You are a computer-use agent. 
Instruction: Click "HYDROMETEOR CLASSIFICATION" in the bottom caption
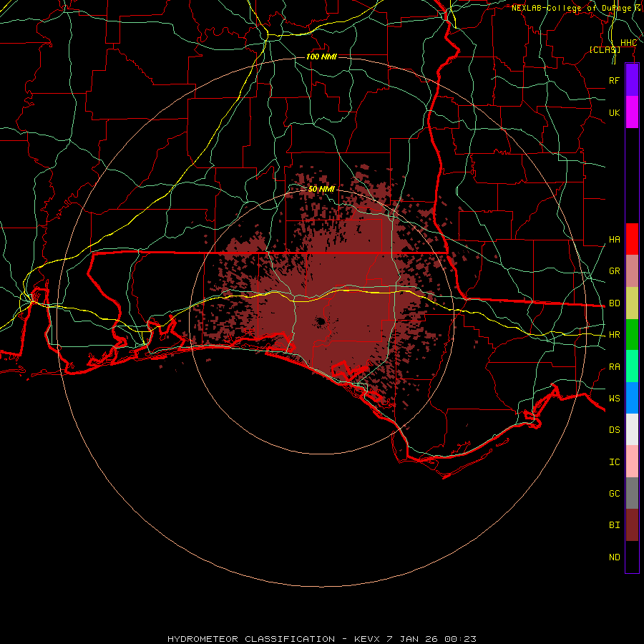coord(251,639)
